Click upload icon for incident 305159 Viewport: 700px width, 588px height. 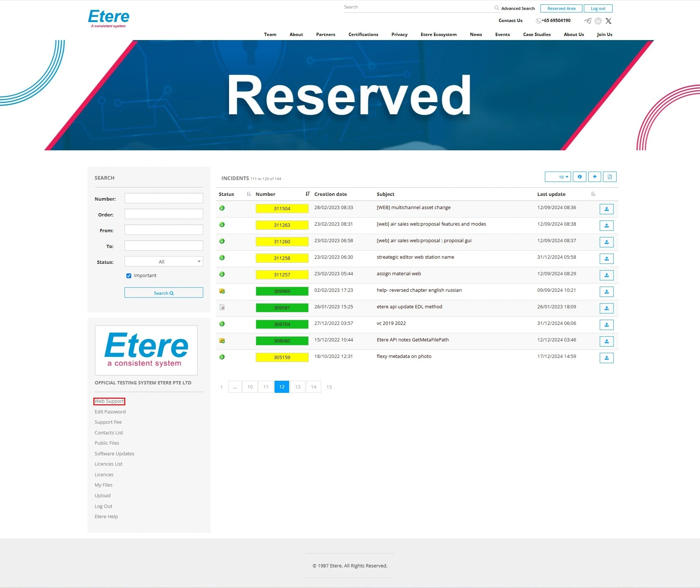coord(606,358)
